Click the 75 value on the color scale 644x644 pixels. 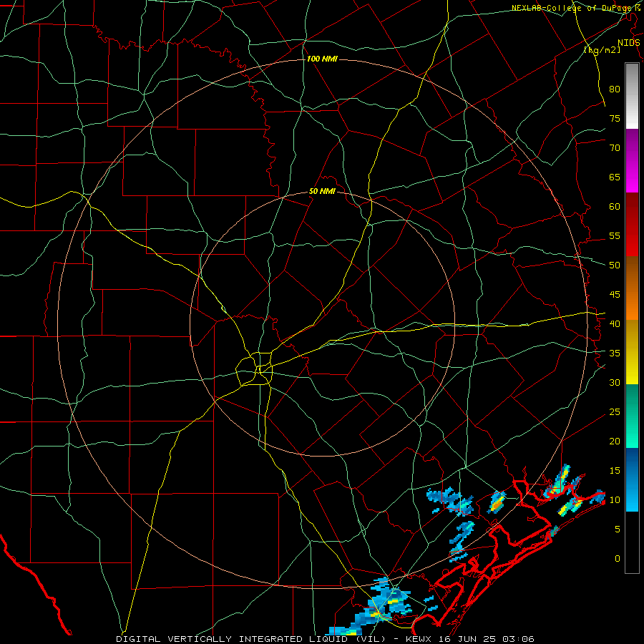(x=615, y=118)
